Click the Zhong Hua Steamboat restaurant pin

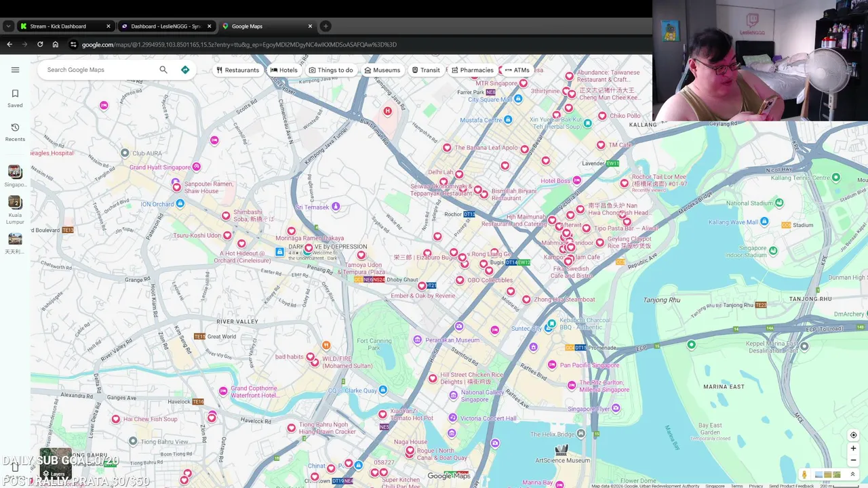tap(526, 299)
